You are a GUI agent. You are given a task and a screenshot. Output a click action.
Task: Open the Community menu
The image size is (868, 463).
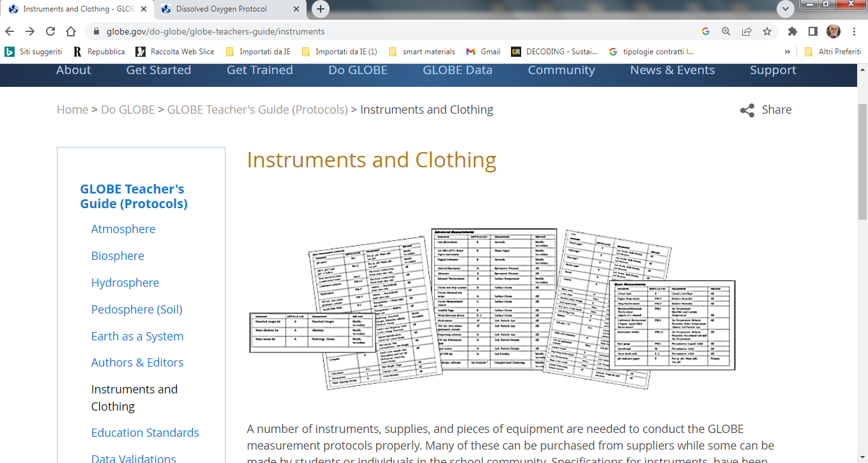561,70
